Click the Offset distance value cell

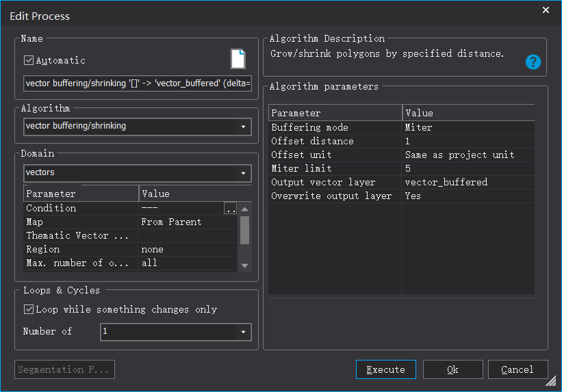pos(468,141)
